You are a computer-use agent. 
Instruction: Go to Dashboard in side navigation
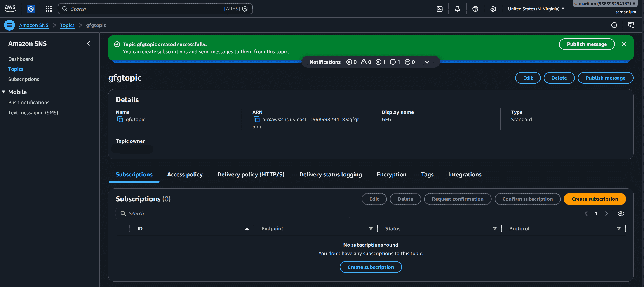coord(21,59)
